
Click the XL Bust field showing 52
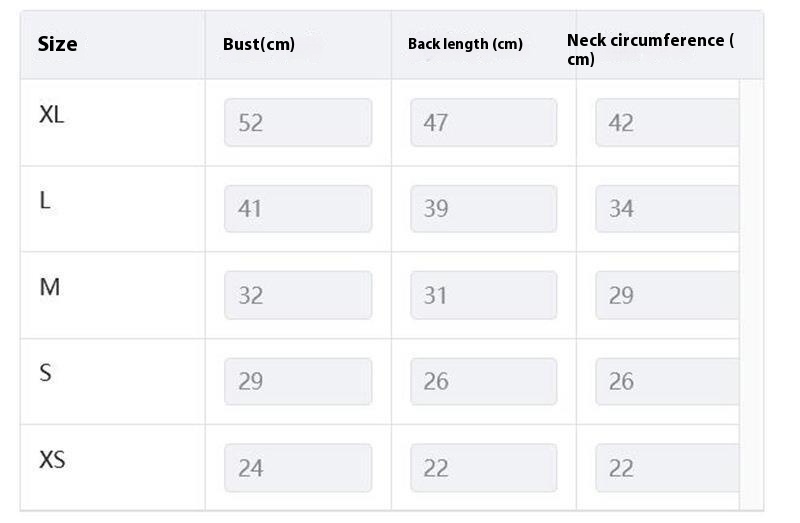point(298,122)
